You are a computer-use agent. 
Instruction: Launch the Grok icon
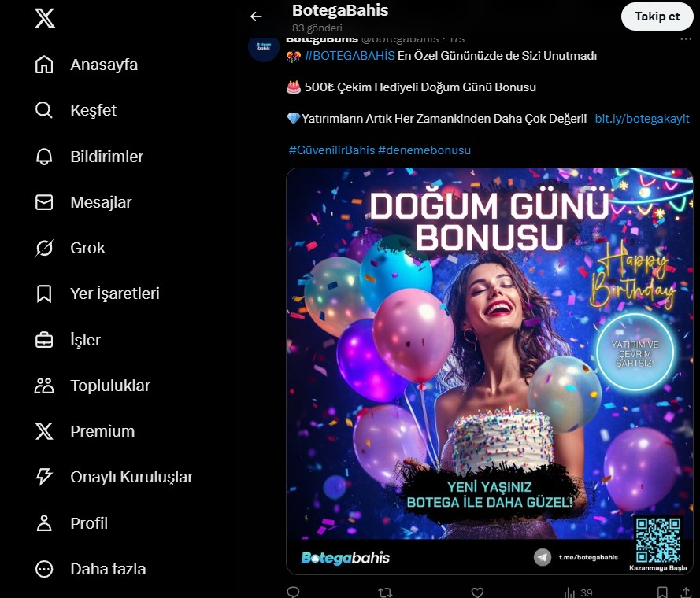[x=44, y=248]
